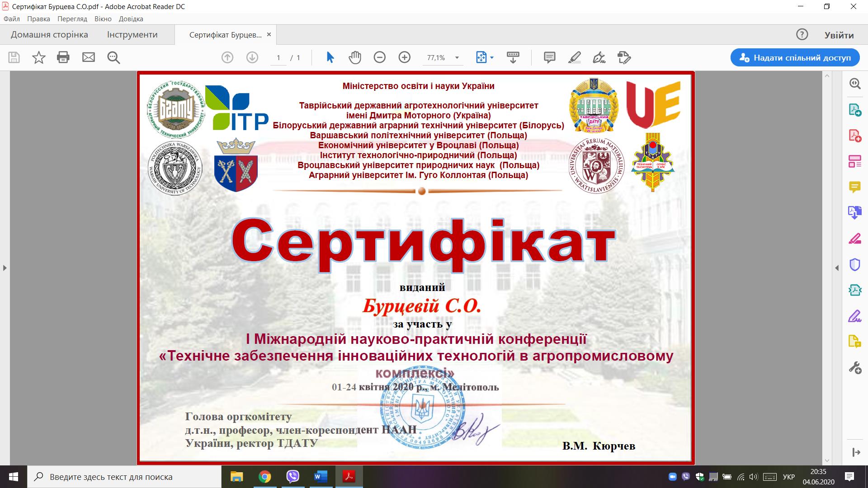Click Надати спільний доступ button
868x488 pixels.
pos(795,57)
